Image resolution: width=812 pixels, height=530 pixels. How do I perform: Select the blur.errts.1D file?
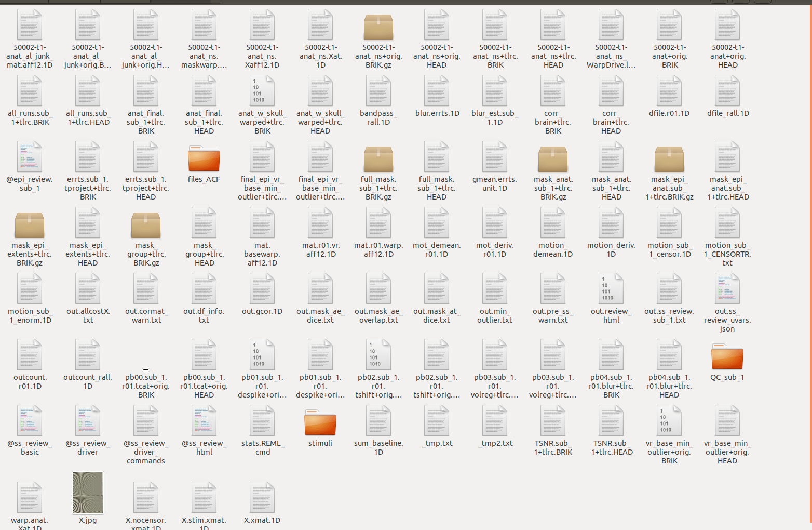click(x=437, y=90)
